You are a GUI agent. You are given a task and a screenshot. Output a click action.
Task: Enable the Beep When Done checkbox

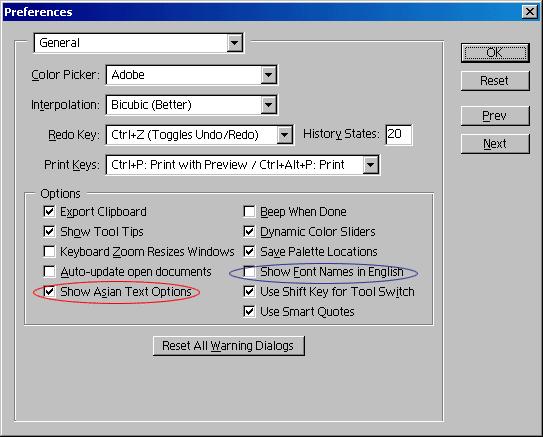tap(249, 212)
